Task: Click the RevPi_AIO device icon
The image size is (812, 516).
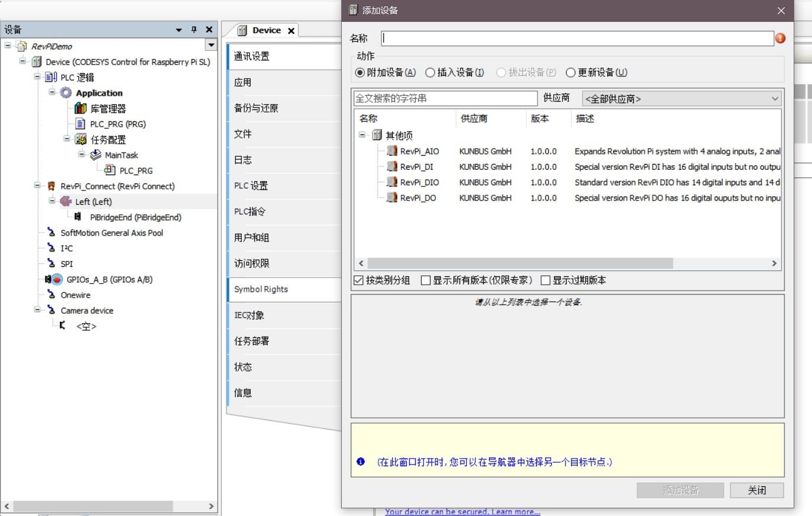Action: (392, 151)
